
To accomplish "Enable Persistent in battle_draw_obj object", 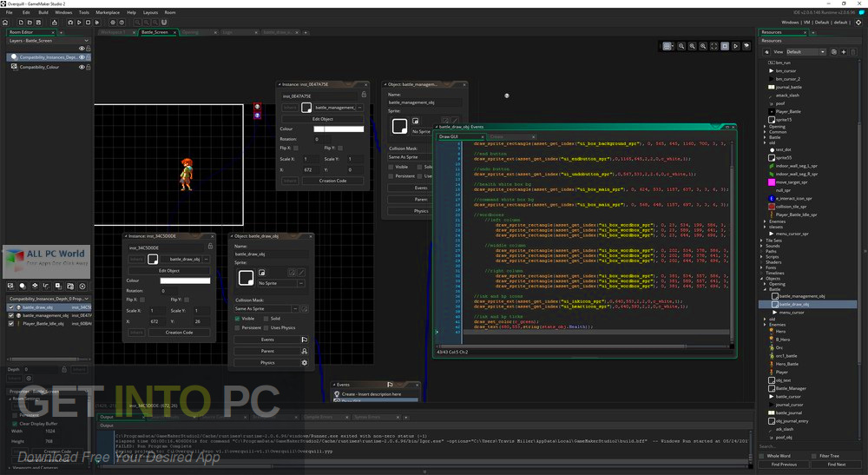I will point(237,327).
